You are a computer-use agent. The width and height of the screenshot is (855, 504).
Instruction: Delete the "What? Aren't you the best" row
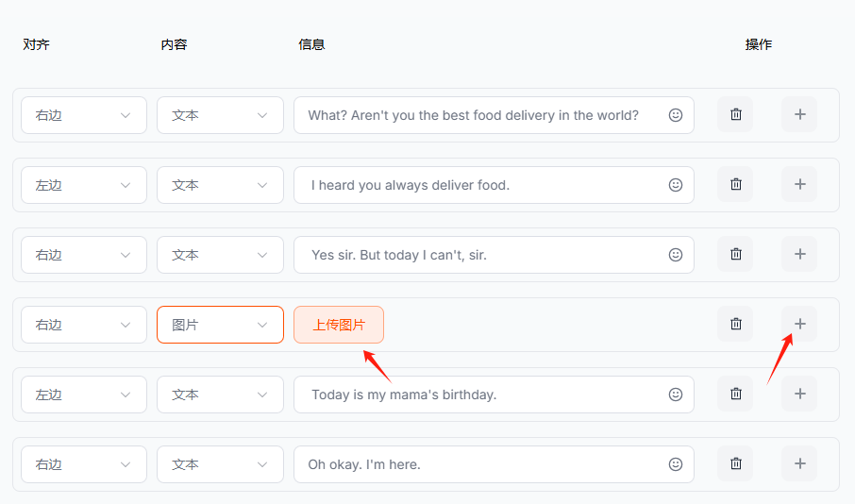[735, 115]
